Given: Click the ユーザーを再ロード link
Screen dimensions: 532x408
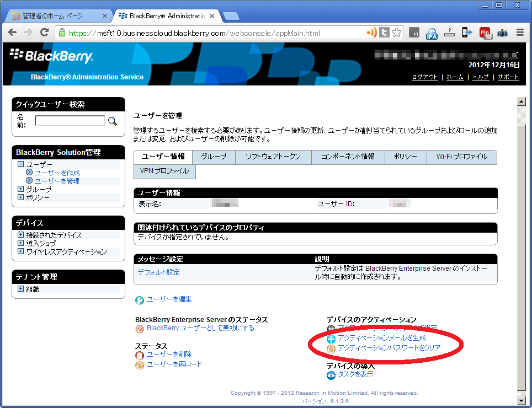Looking at the screenshot, I should 174,364.
